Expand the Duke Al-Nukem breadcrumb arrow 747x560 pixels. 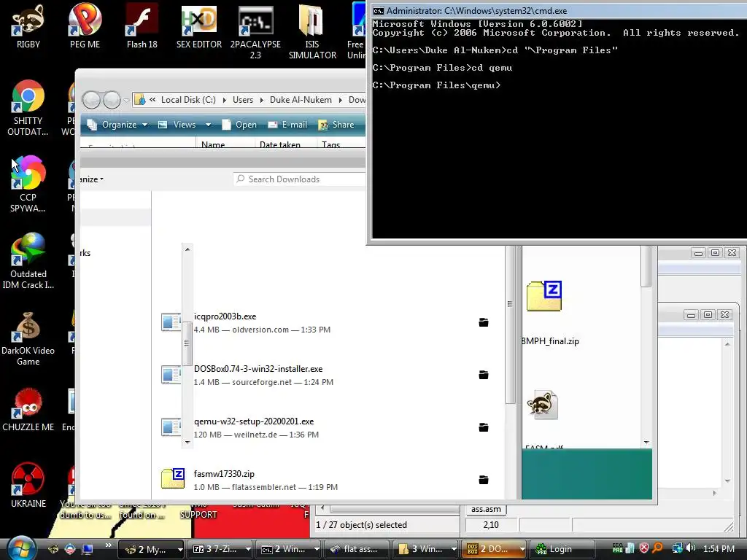pos(340,100)
